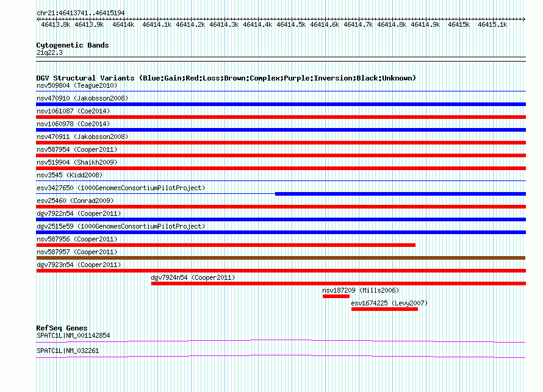Click the nsv3545 (Kidd2008) label
The height and width of the screenshot is (392, 543).
[70, 175]
